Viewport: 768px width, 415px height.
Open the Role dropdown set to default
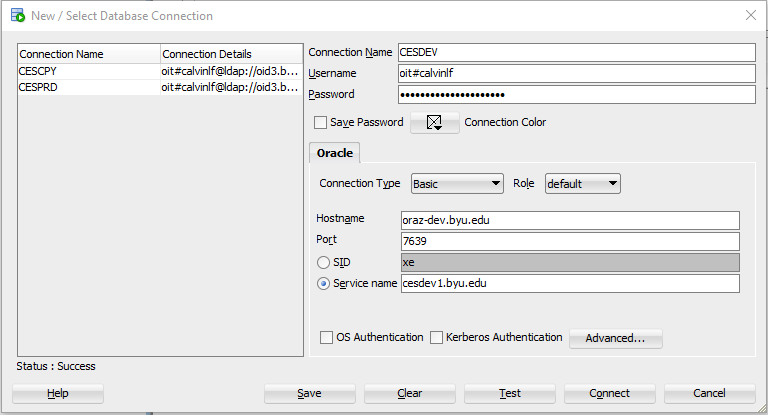click(582, 184)
